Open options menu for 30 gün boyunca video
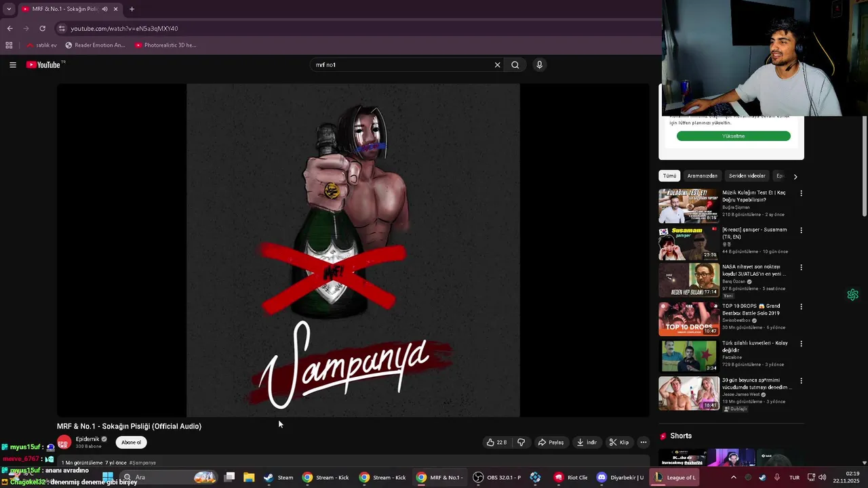This screenshot has height=488, width=868. [x=801, y=381]
